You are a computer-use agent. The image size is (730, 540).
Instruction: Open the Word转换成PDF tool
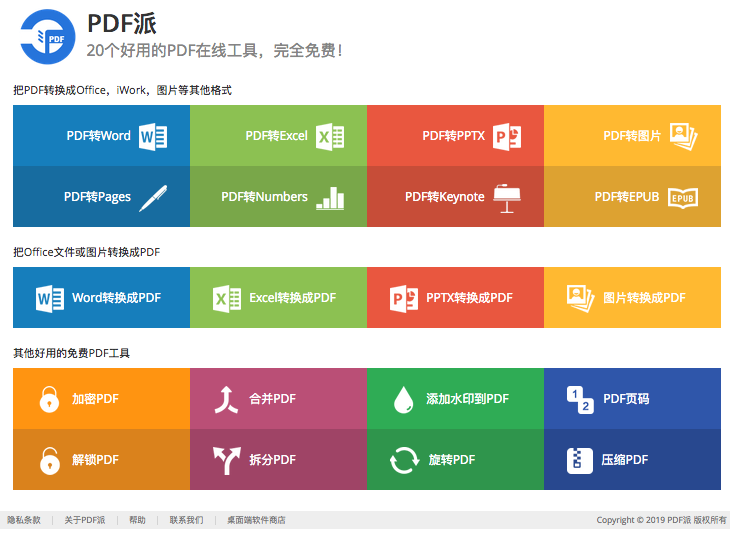point(101,297)
